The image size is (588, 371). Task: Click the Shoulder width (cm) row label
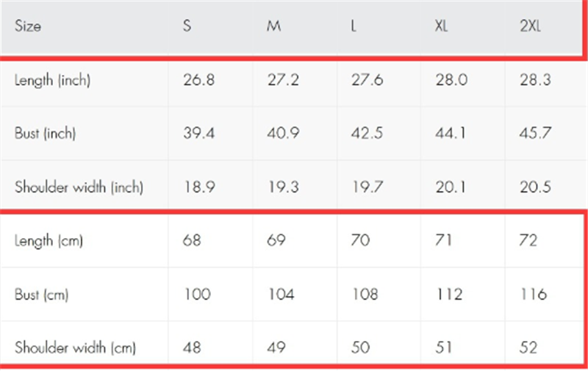76,347
